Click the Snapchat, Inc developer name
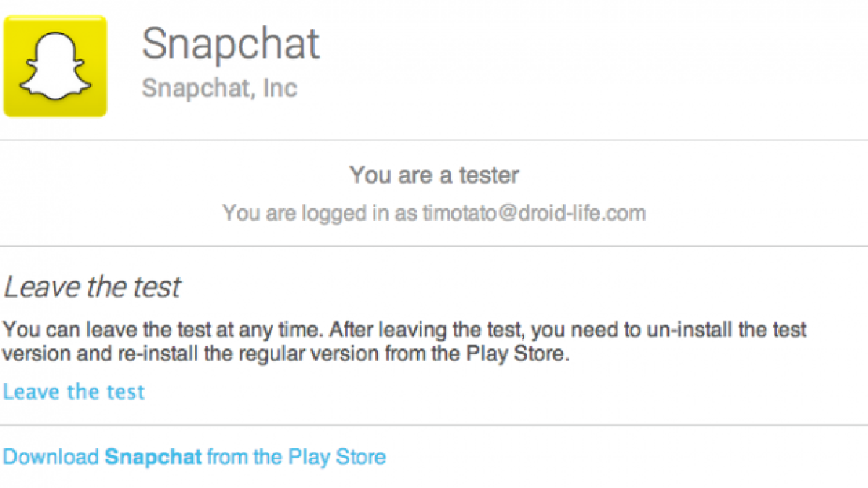This screenshot has width=868, height=488. point(219,88)
